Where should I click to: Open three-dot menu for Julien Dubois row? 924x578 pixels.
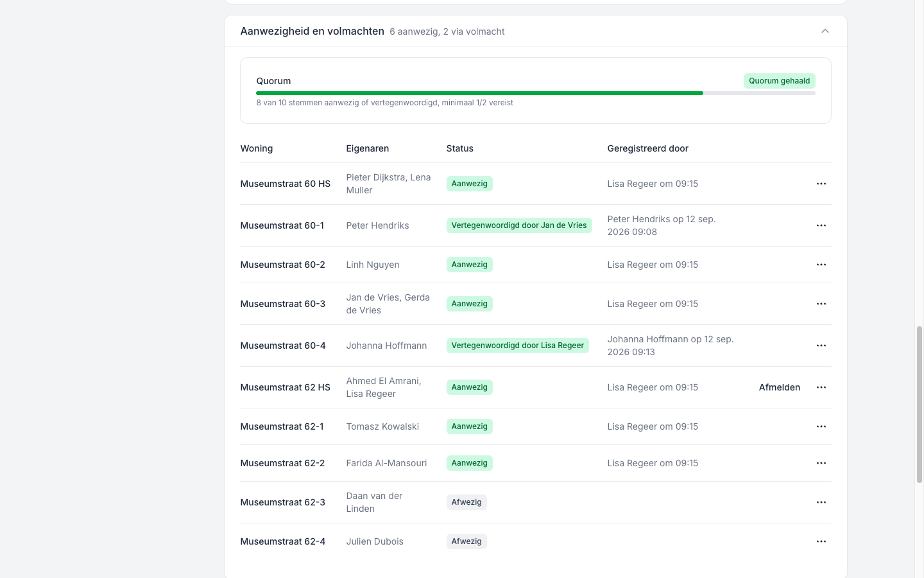pyautogui.click(x=821, y=541)
